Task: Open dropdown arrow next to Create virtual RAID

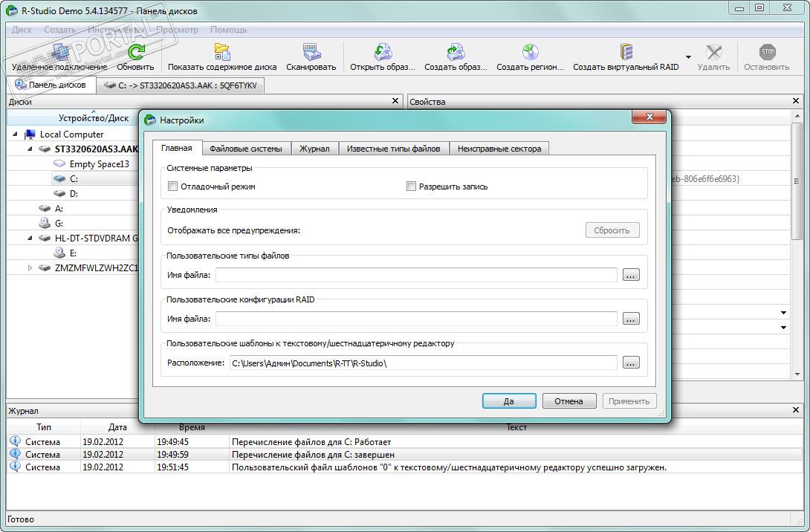Action: 688,56
